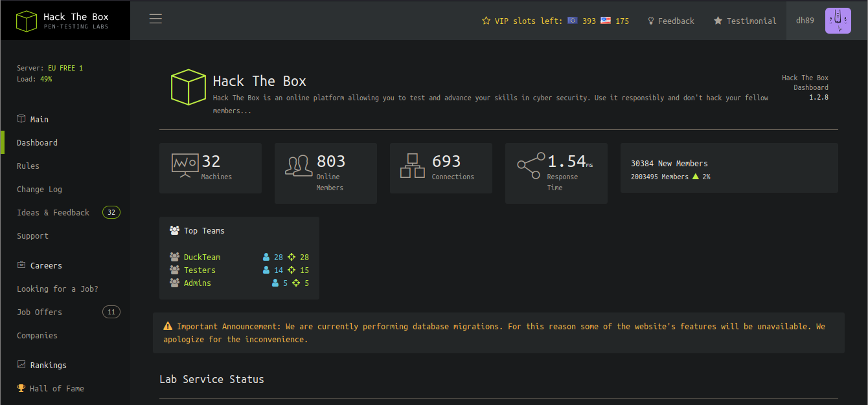Open the dh89 user avatar
This screenshot has height=405, width=868.
tap(838, 21)
